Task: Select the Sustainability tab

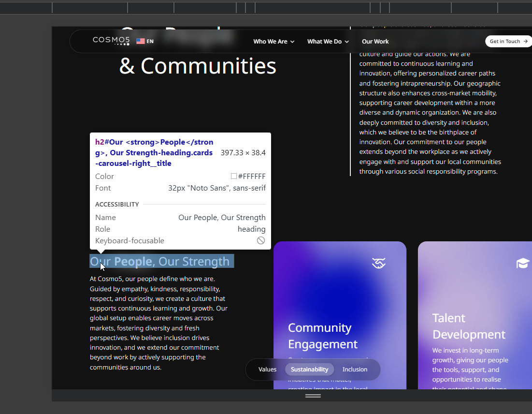Action: [309, 369]
